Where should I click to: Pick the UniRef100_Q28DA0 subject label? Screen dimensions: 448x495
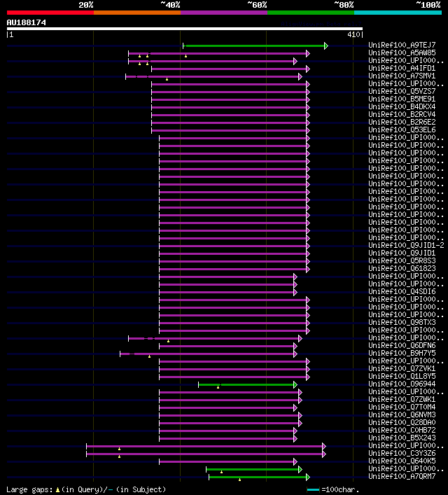402,422
